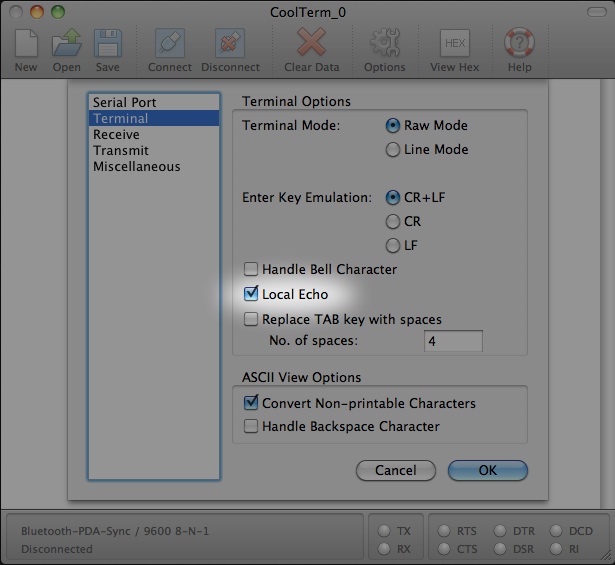The width and height of the screenshot is (615, 565).
Task: Click the New toolbar icon
Action: [26, 43]
